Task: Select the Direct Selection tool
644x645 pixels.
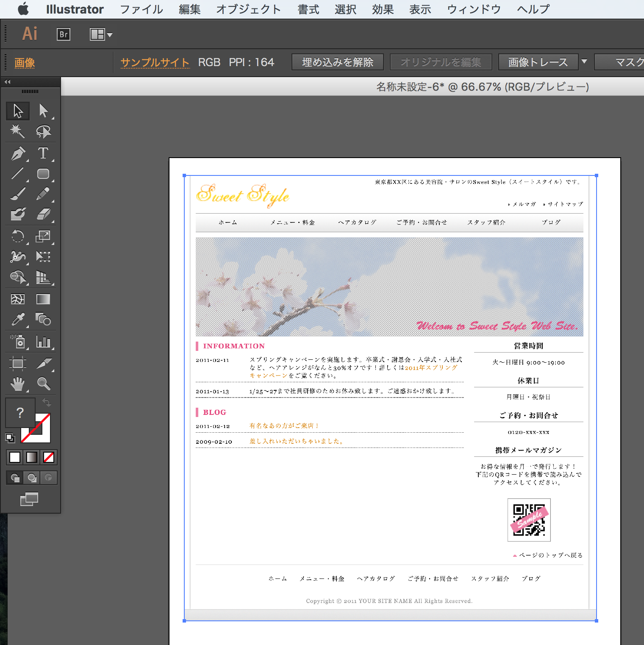Action: 43,111
